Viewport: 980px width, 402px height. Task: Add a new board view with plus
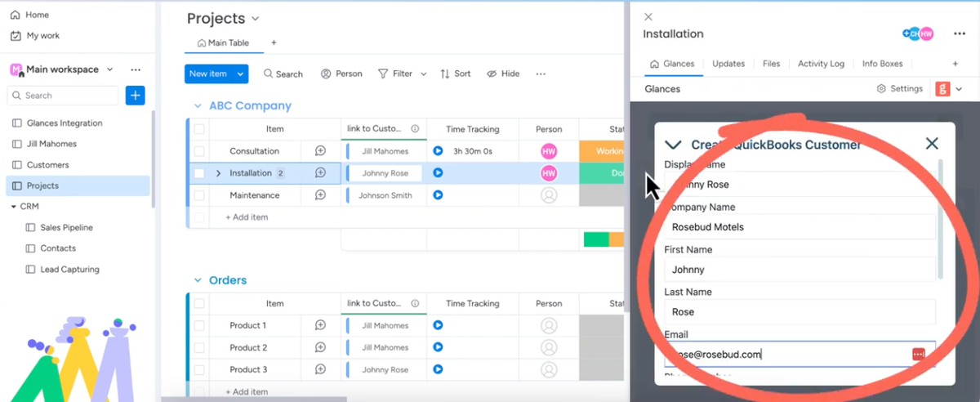coord(274,42)
